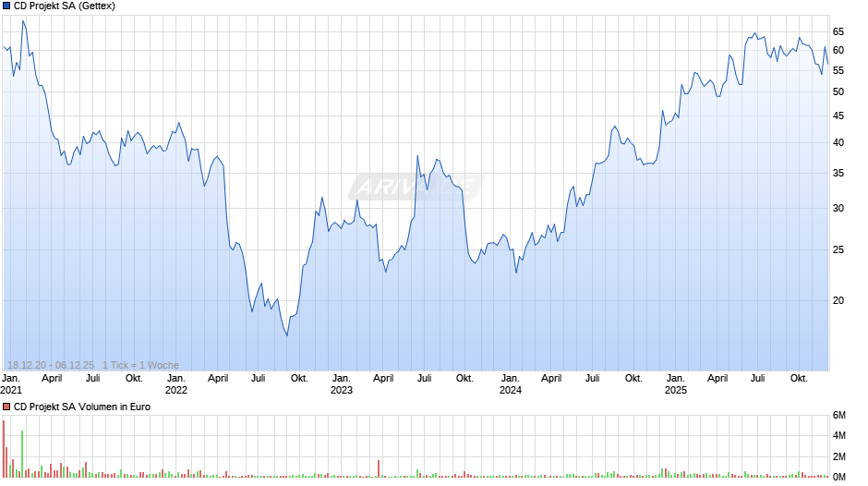Viewport: 868px width, 486px height.
Task: Click the volume axis label 0M
Action: (x=839, y=477)
